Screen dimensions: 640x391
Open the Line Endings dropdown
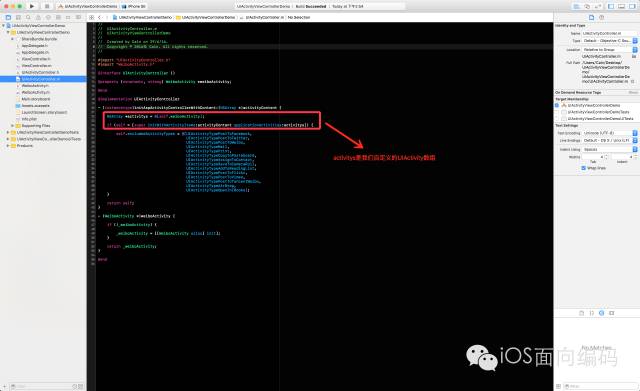609,140
